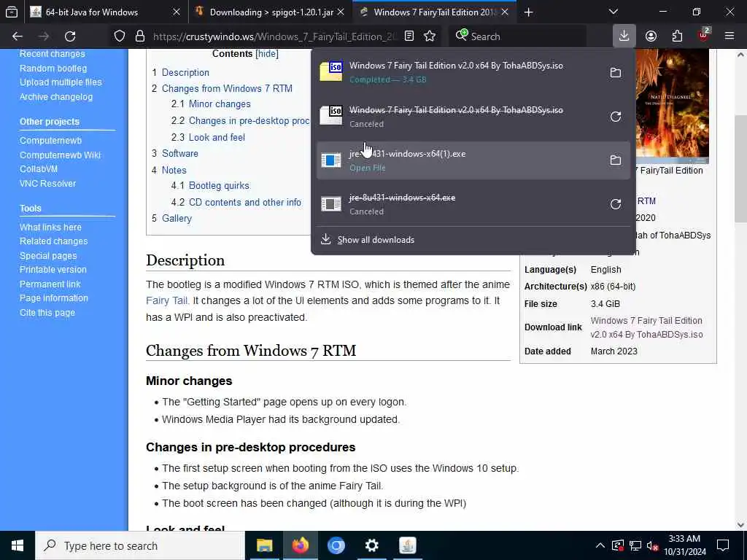The height and width of the screenshot is (560, 747).
Task: Open the tracking protection shield icon
Action: click(120, 36)
